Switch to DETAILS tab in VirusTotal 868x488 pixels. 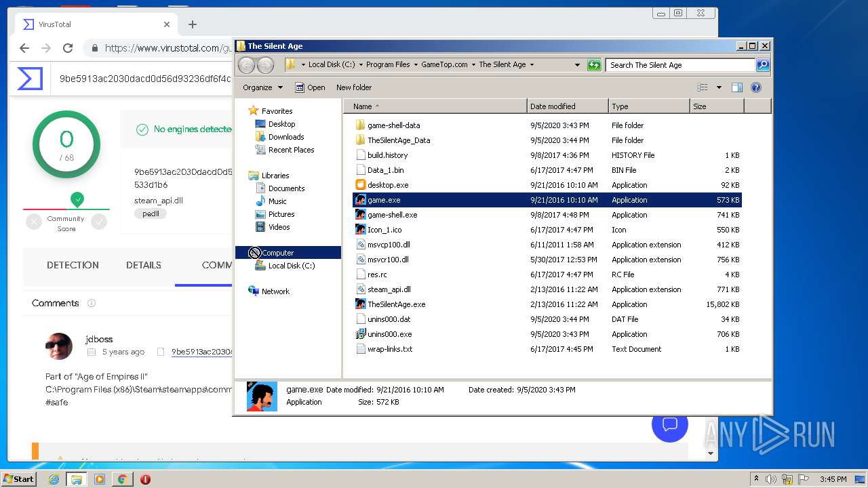click(144, 265)
